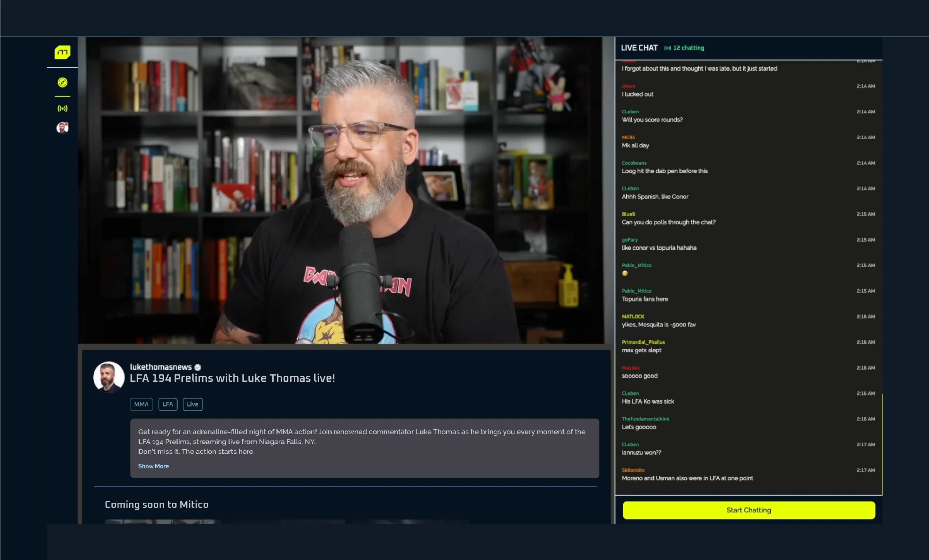Image resolution: width=929 pixels, height=560 pixels.
Task: Expand description with Show More
Action: click(x=153, y=466)
